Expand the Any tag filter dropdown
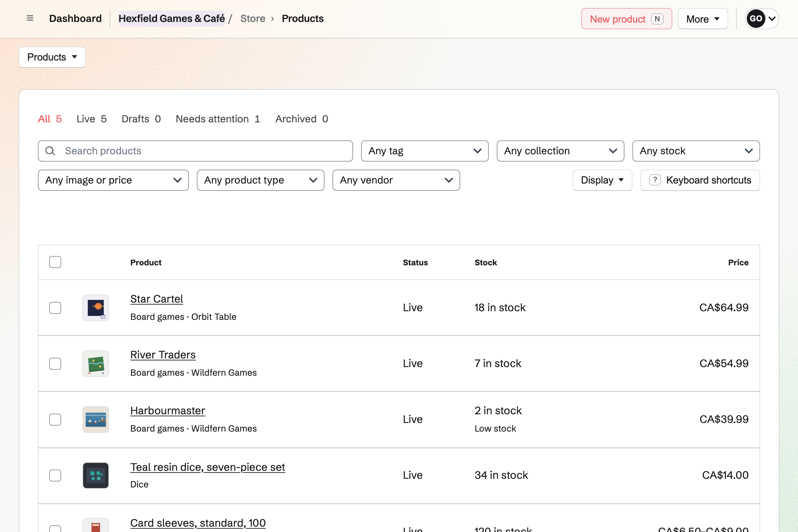This screenshot has height=532, width=798. [425, 151]
